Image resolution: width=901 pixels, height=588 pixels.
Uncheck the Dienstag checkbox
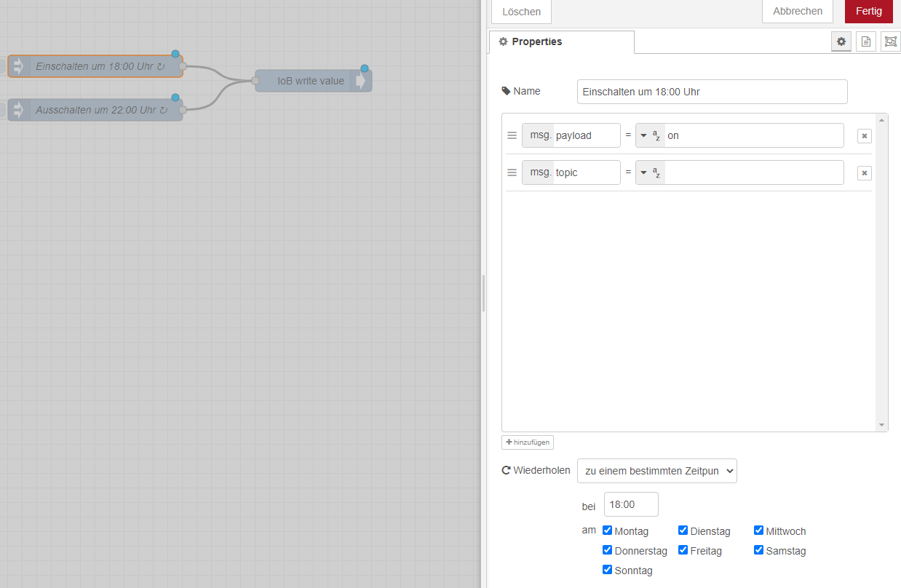click(683, 531)
